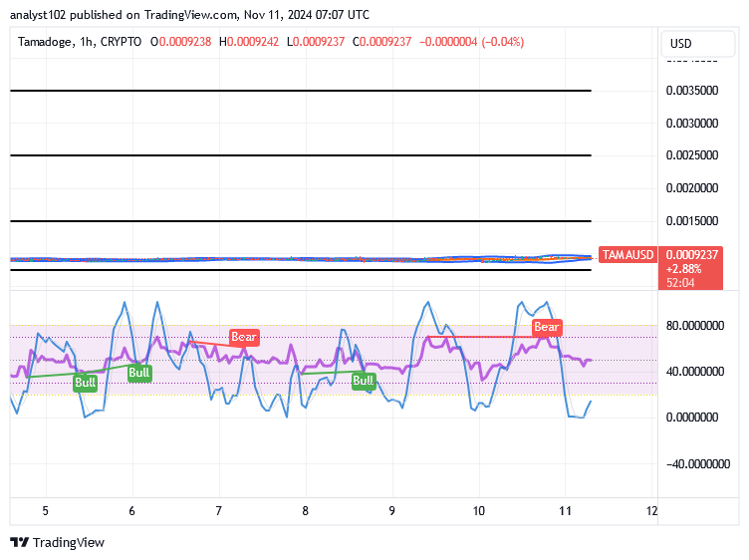Click the TAMAUSD price label tag
The width and height of the screenshot is (749, 560).
[627, 255]
